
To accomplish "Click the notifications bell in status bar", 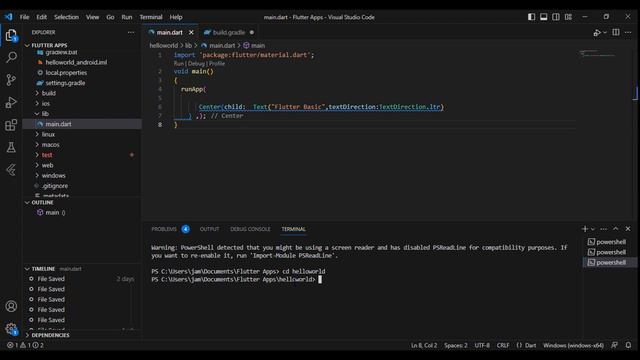I will [x=629, y=345].
